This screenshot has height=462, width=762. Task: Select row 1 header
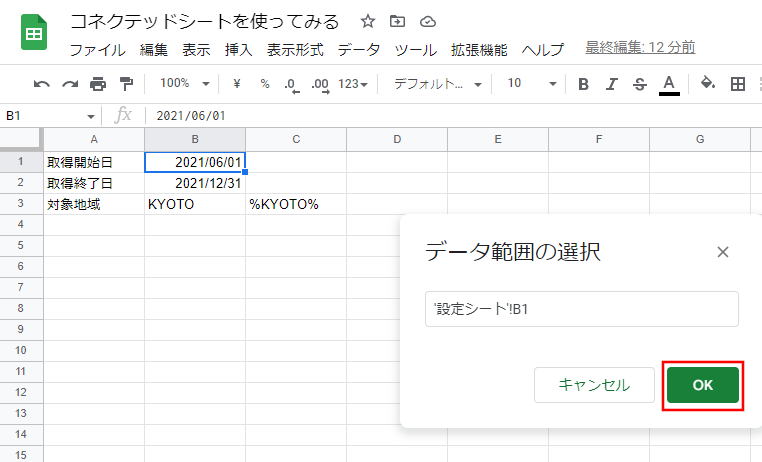(20, 162)
